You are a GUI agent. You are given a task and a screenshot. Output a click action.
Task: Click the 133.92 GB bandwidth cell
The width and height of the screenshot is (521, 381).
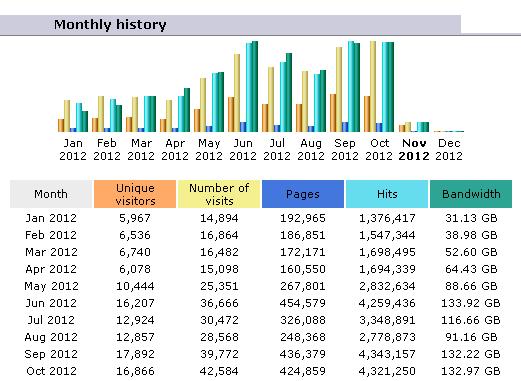(471, 303)
